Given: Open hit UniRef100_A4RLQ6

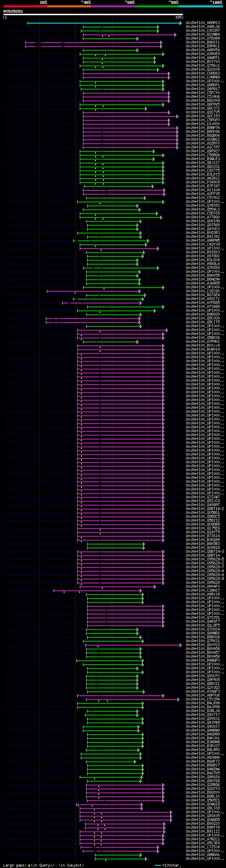Looking at the screenshot, I should pyautogui.click(x=203, y=27).
